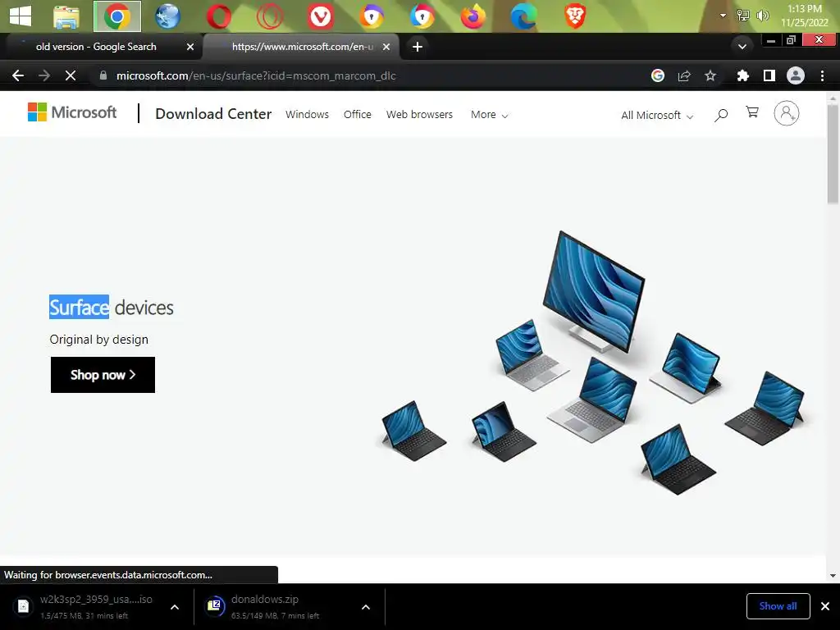Bookmark this page with the star
This screenshot has height=630, width=840.
click(710, 75)
